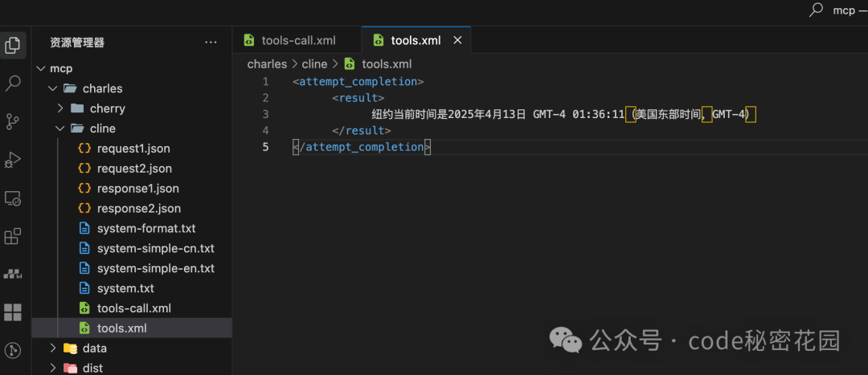868x375 pixels.
Task: Collapse the mcp root folder
Action: [41, 68]
